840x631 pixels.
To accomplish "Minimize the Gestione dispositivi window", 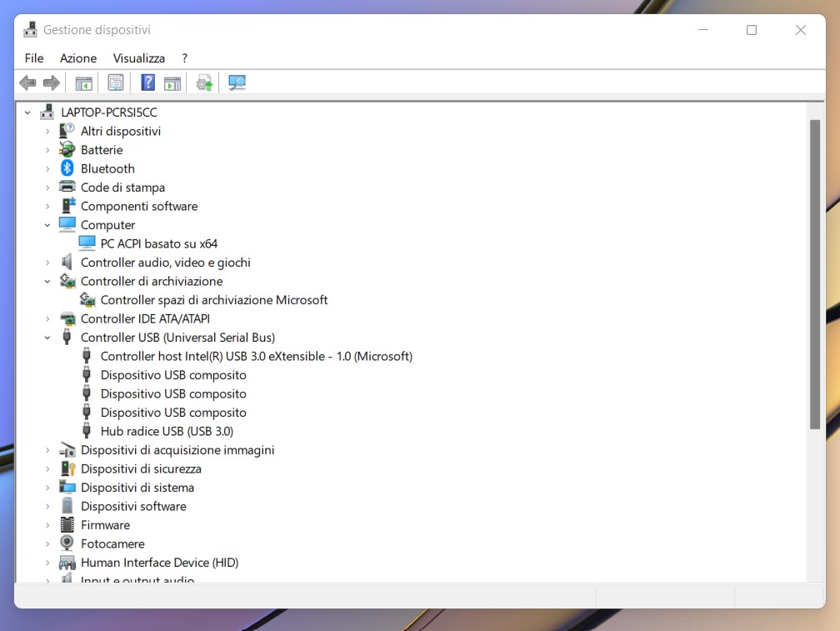I will 703,30.
